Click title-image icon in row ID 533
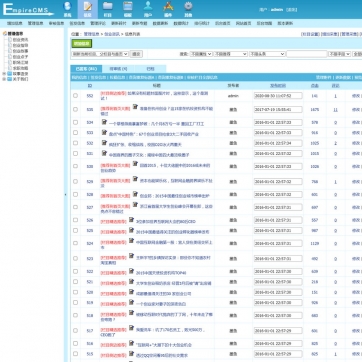The height and width of the screenshot is (362, 362). coord(104,132)
